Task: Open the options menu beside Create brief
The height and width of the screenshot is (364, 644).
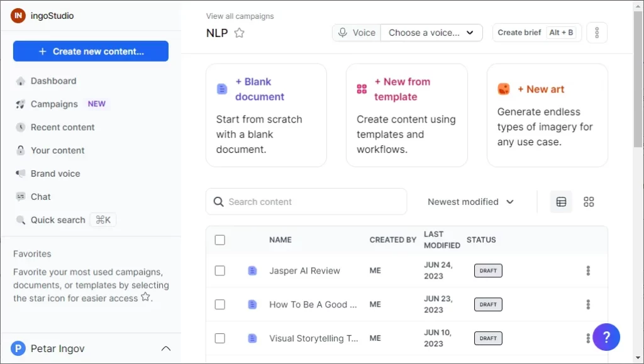Action: coord(596,32)
